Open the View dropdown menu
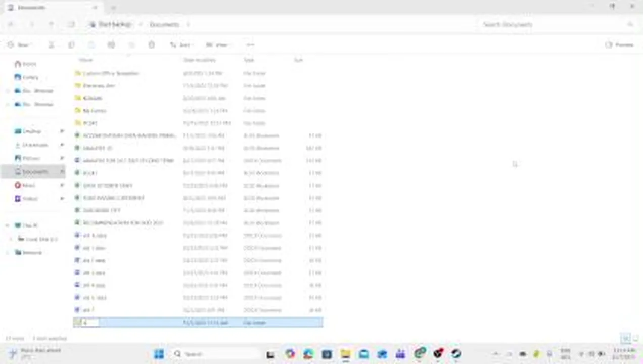The image size is (643, 364). pos(218,45)
